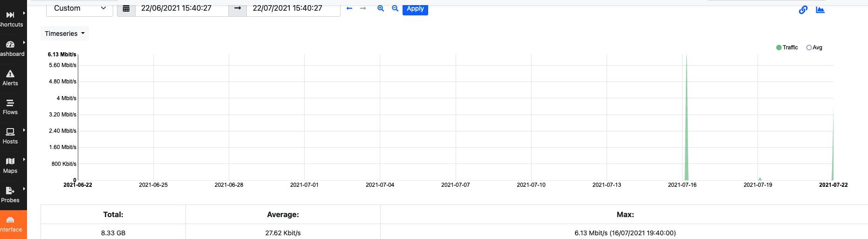Open the Flows sidebar section
This screenshot has width=868, height=239.
[10, 107]
